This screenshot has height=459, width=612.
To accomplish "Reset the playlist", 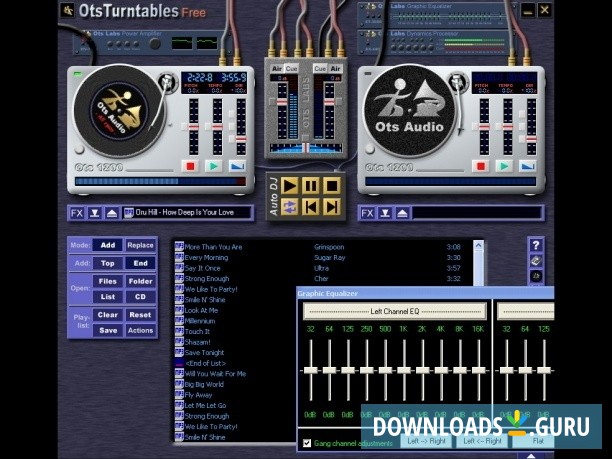I will [140, 315].
